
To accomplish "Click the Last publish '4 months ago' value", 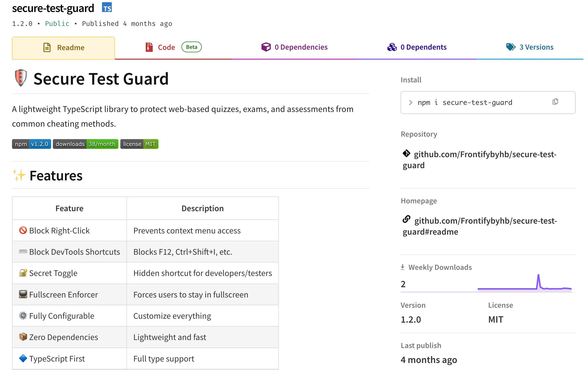I will pos(429,360).
